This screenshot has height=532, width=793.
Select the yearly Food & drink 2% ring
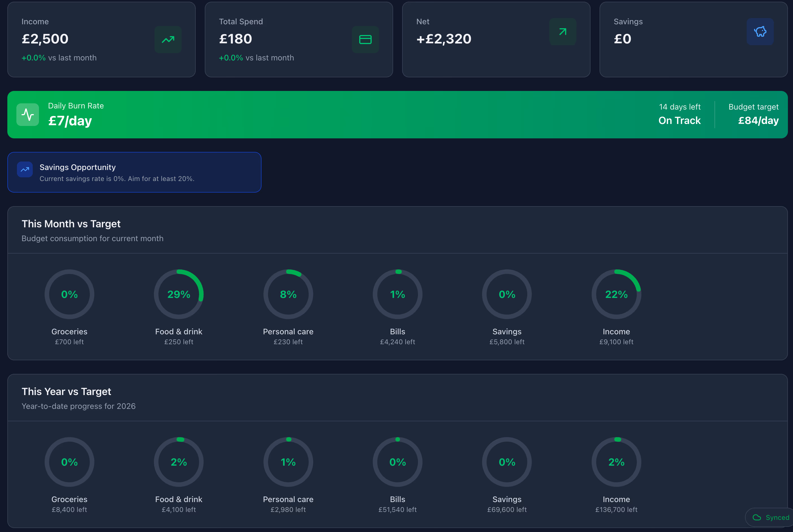[x=179, y=462]
